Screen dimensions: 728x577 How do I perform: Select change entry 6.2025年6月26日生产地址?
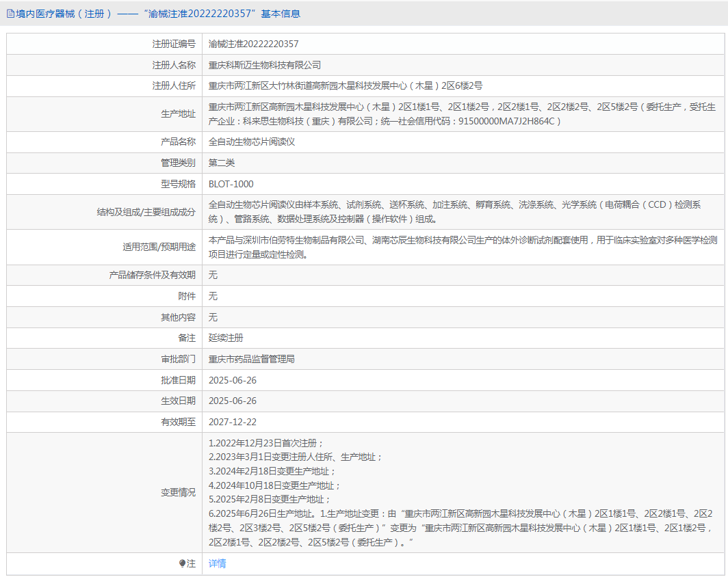tap(461, 528)
